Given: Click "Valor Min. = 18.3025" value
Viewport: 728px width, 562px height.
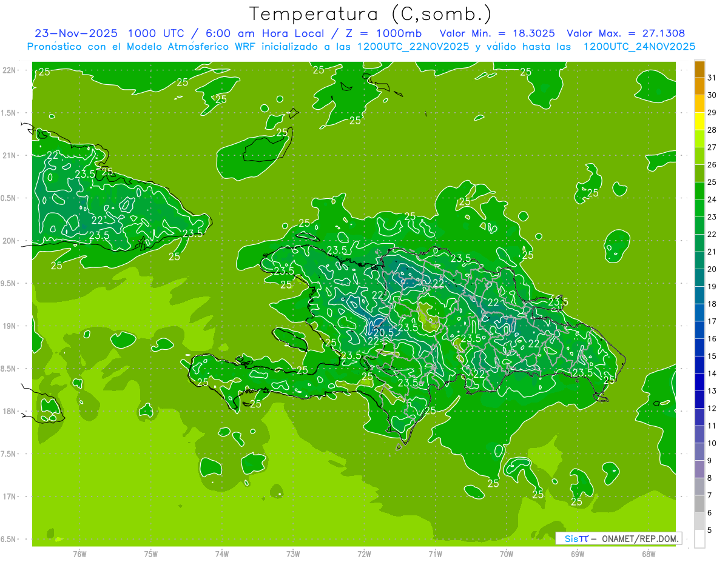Looking at the screenshot, I should [x=497, y=33].
